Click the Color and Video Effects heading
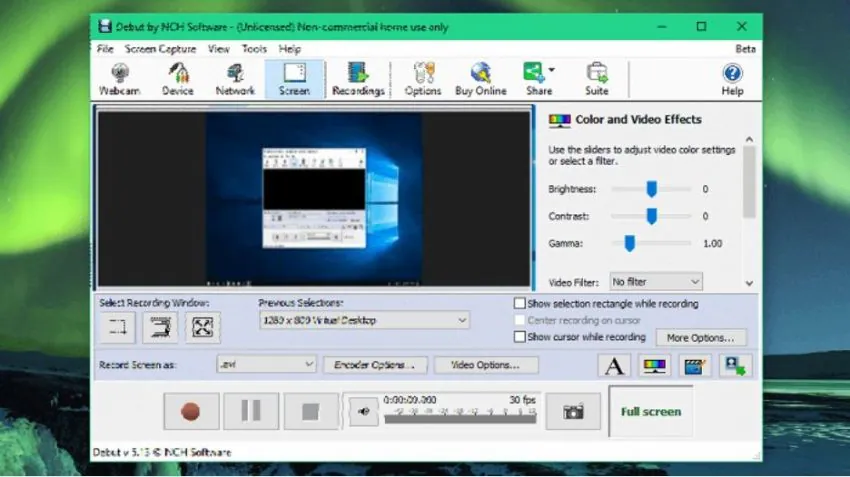The width and height of the screenshot is (850, 477). [638, 119]
